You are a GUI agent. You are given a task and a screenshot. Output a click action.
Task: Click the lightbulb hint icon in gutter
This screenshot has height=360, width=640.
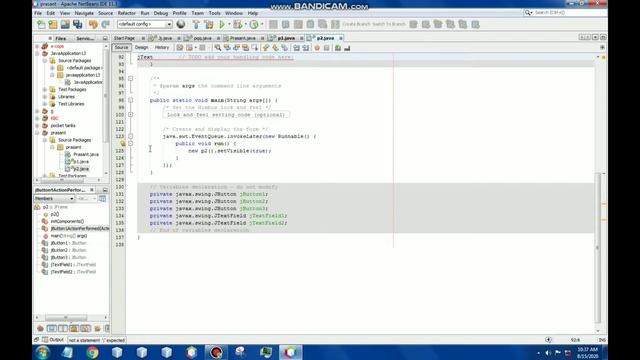coord(122,144)
